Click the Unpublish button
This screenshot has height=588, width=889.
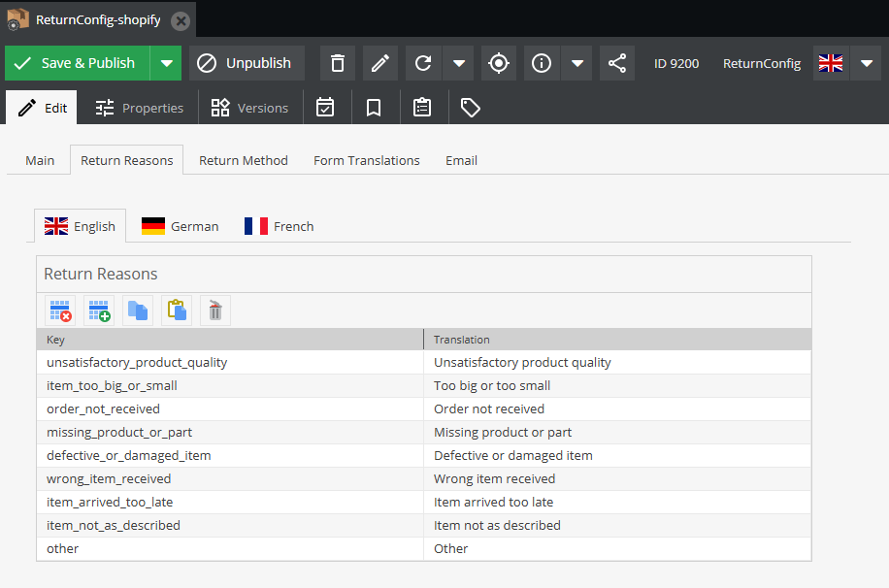[247, 63]
